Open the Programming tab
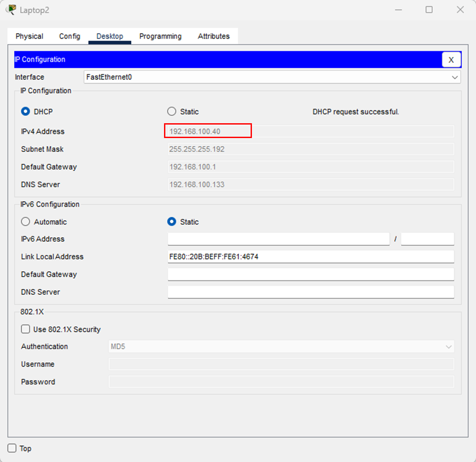The image size is (476, 462). point(160,36)
